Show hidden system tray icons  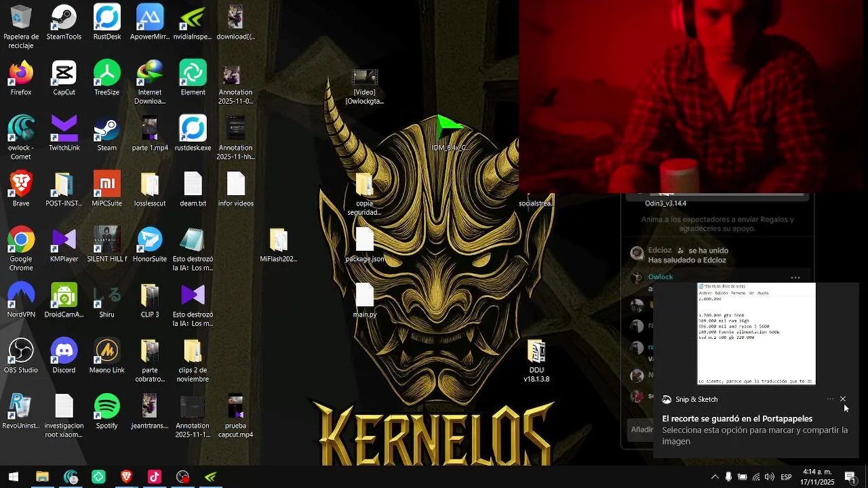715,477
